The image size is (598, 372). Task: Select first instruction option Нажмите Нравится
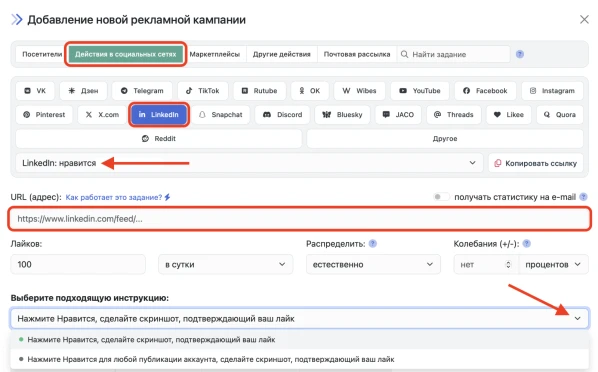pos(299,339)
